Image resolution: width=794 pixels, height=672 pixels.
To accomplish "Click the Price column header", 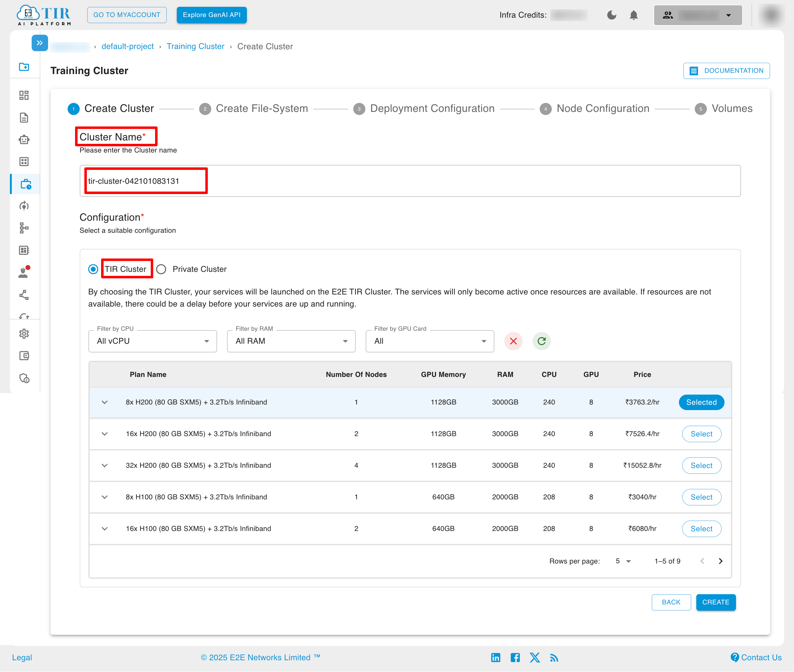I will [x=642, y=374].
